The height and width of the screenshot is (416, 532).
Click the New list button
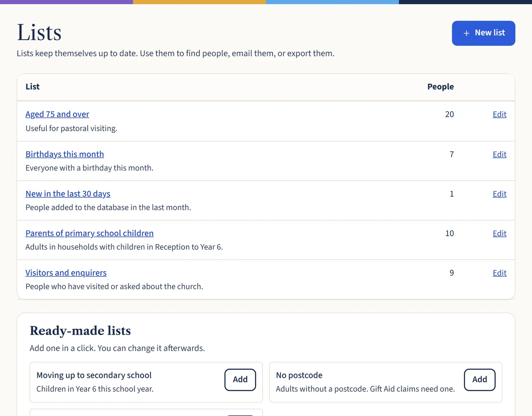tap(483, 33)
